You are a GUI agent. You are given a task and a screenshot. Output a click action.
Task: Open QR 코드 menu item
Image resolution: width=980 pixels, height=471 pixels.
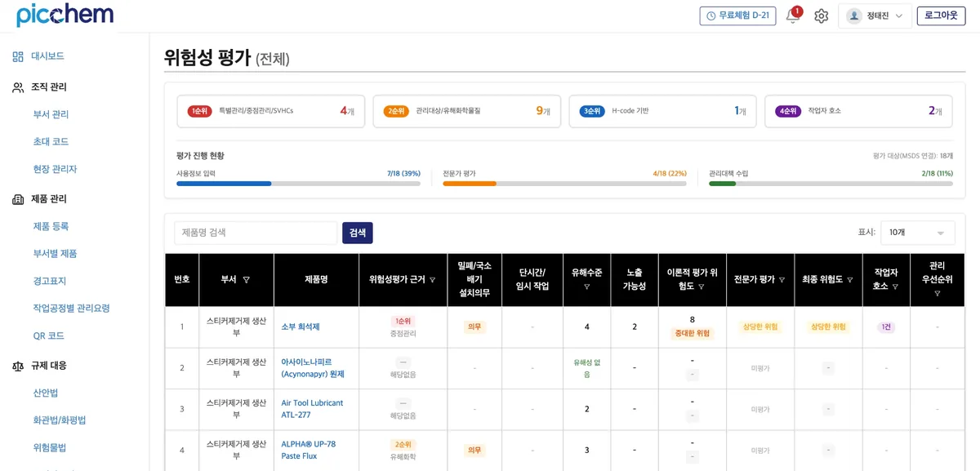48,335
